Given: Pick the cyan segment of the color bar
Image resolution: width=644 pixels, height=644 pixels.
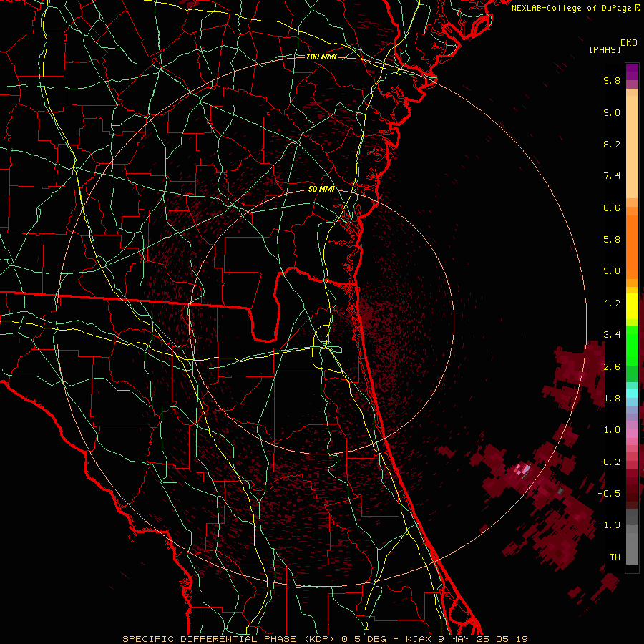Looking at the screenshot, I should pos(632,394).
